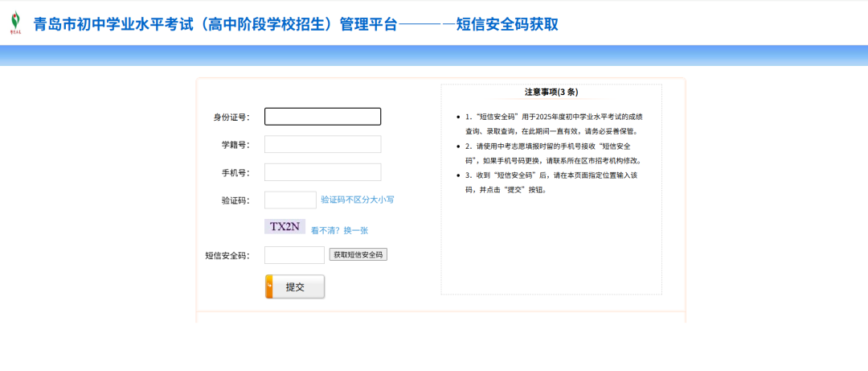This screenshot has height=371, width=868.
Task: Click the 验证码： label
Action: click(235, 200)
